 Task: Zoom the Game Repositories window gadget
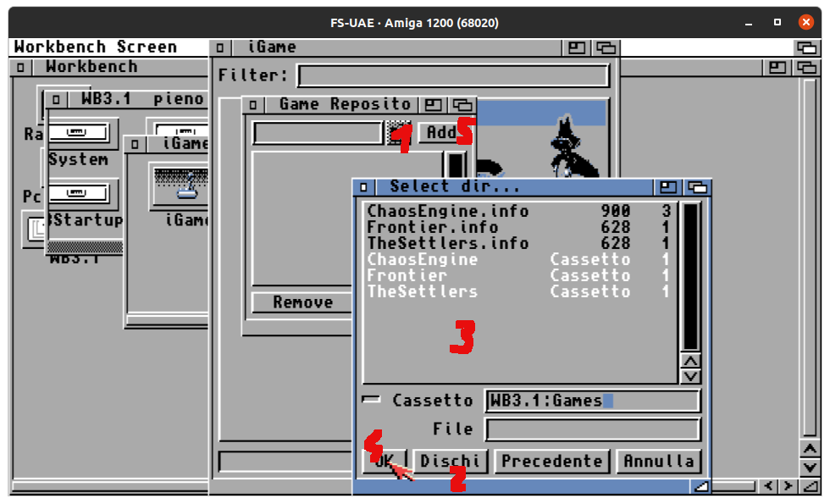tap(433, 105)
